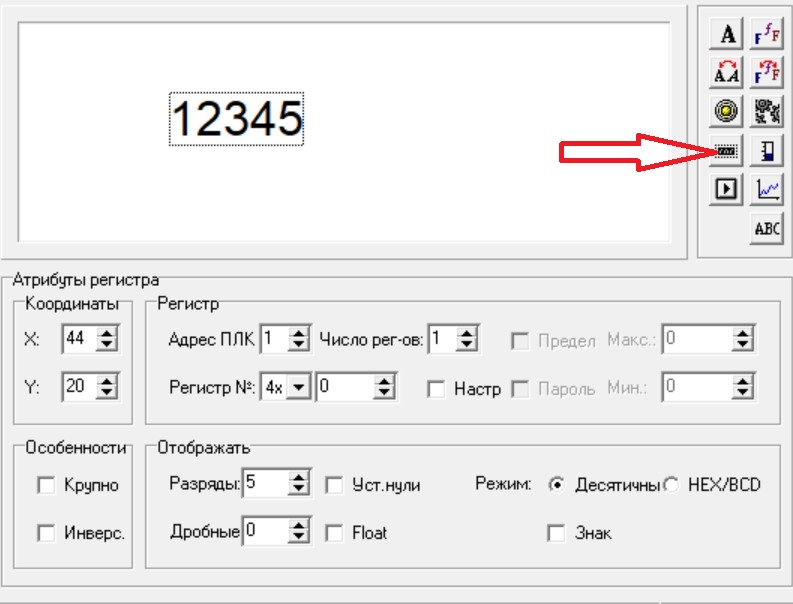Select the static text 'A' tool

point(727,35)
